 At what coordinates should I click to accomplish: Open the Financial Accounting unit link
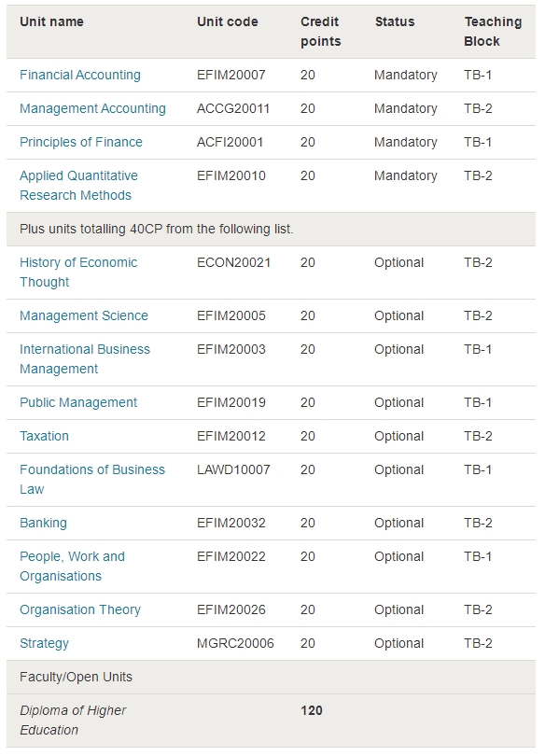pyautogui.click(x=80, y=76)
